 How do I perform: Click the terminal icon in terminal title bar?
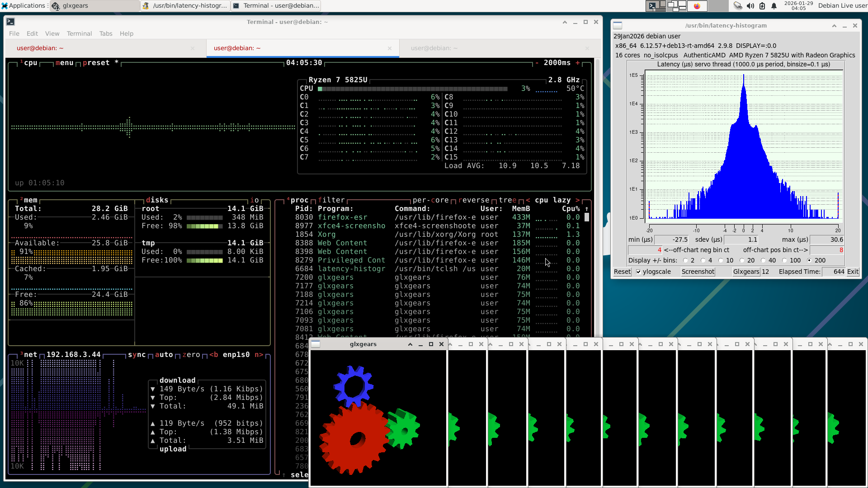pyautogui.click(x=10, y=22)
